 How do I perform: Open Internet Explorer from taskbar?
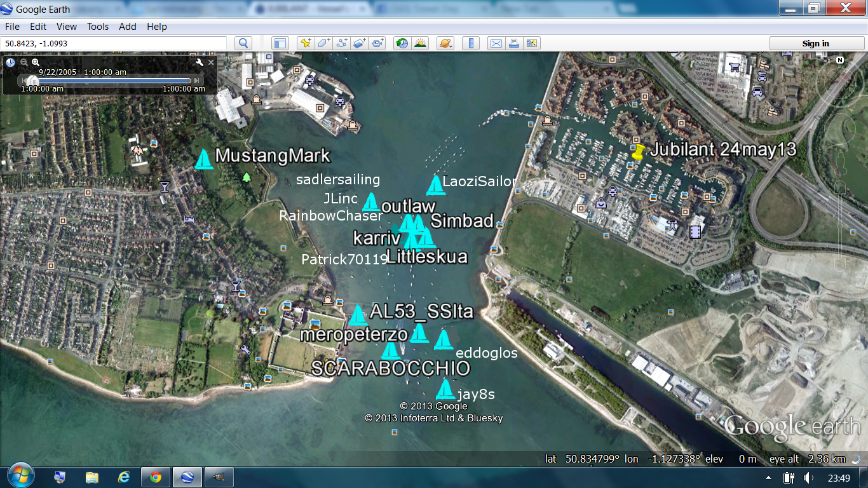click(x=124, y=477)
